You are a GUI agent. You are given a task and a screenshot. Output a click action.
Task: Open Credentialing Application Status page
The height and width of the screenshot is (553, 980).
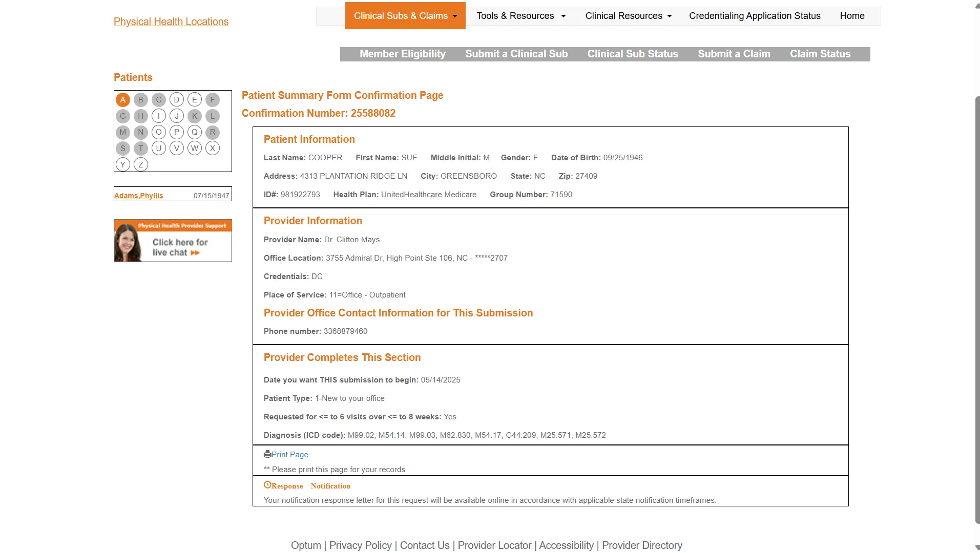tap(755, 16)
